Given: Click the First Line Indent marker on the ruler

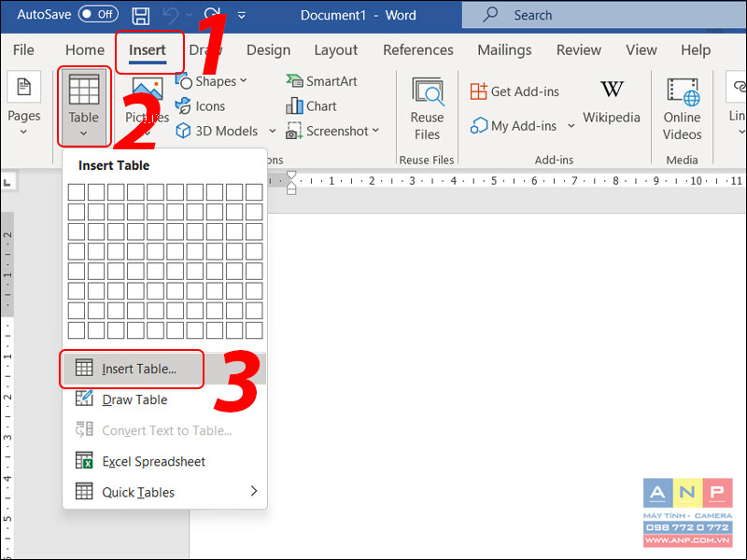Looking at the screenshot, I should [291, 175].
